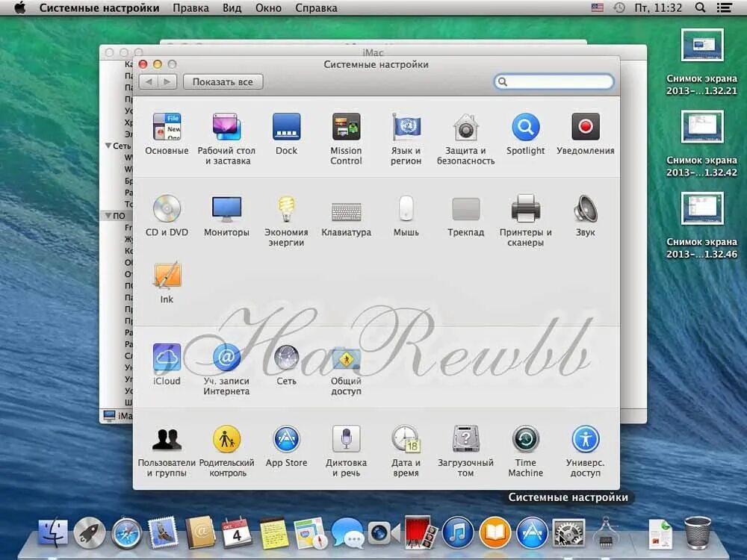747x560 pixels.
Task: Collapse the Сеть section in iMac window
Action: [108, 146]
